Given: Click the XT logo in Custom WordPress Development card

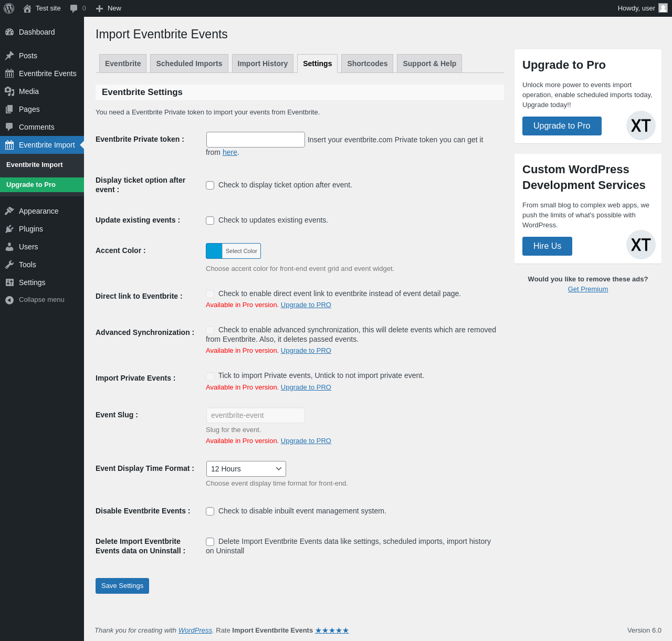Looking at the screenshot, I should (641, 245).
